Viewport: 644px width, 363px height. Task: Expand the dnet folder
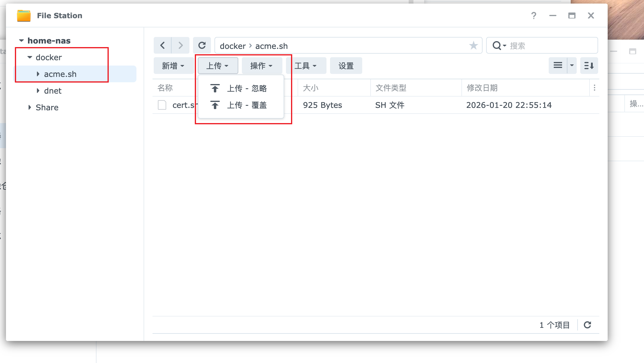(x=38, y=91)
